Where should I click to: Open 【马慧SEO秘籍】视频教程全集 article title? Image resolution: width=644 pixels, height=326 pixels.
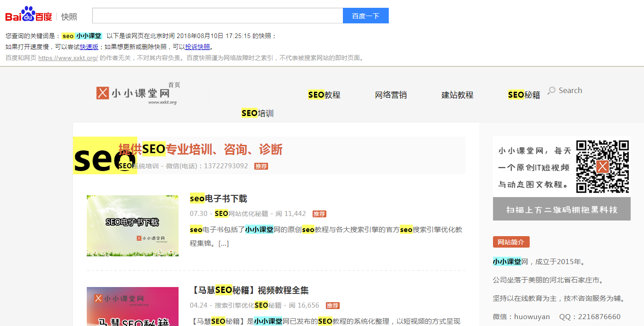(249, 290)
